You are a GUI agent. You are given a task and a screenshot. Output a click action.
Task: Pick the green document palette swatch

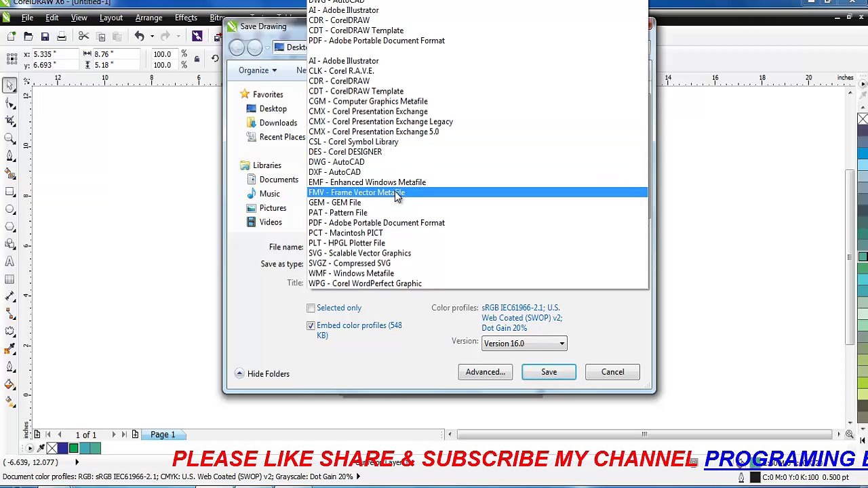[x=73, y=448]
